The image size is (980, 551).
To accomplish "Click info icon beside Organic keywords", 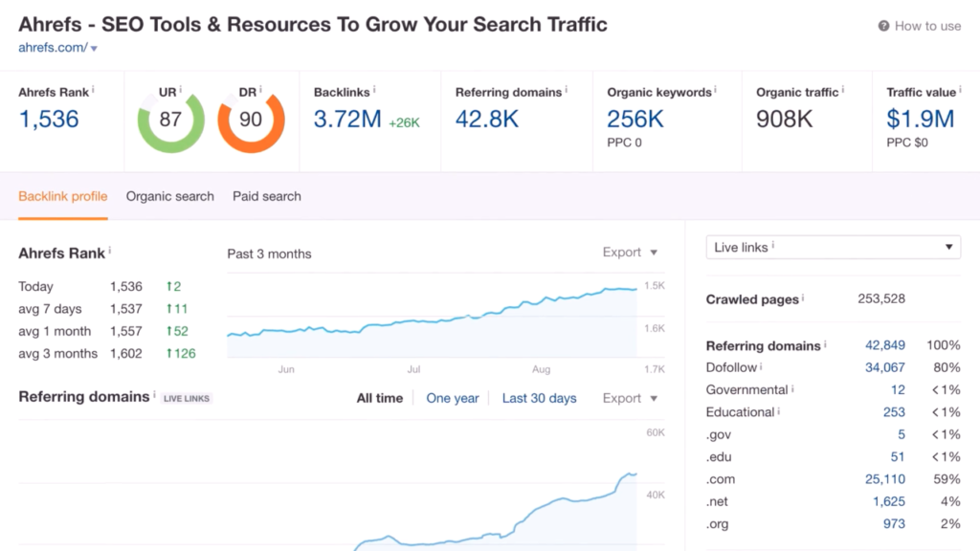I will coord(715,90).
